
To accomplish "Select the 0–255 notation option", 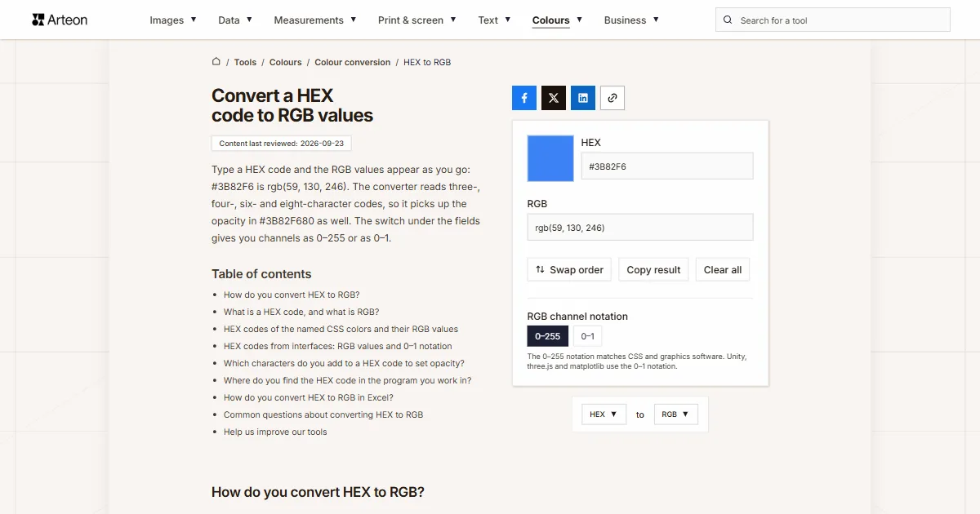I will point(548,336).
